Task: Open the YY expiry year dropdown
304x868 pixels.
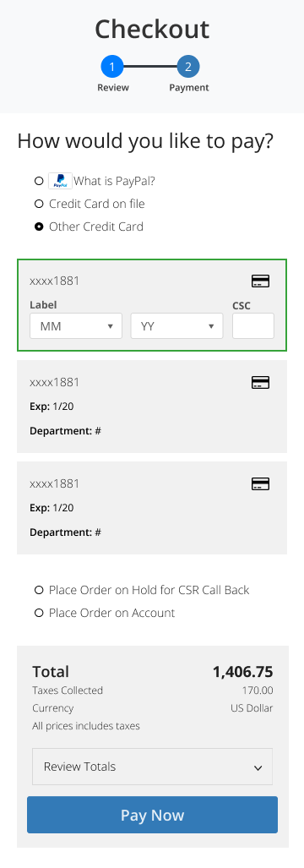Action: click(x=176, y=326)
